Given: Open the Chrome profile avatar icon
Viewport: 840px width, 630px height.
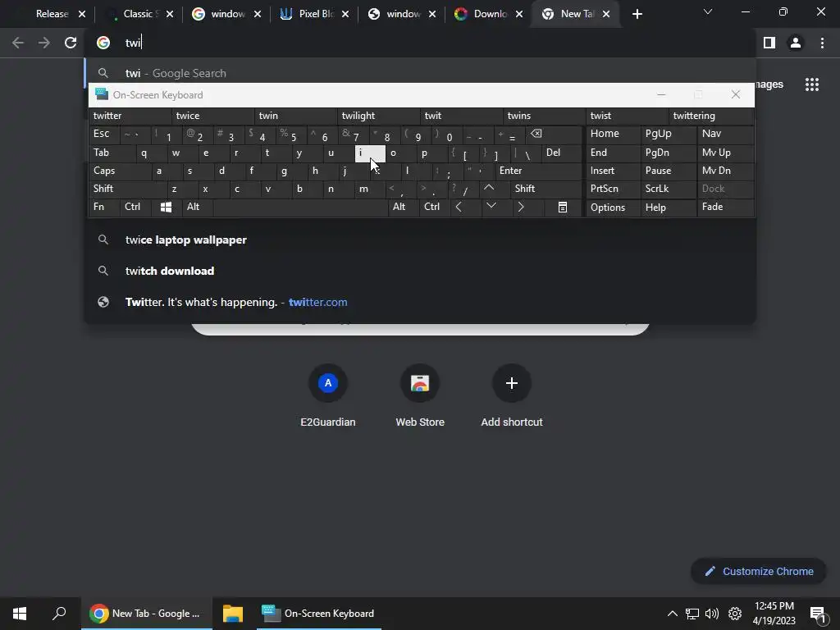Looking at the screenshot, I should tap(796, 43).
